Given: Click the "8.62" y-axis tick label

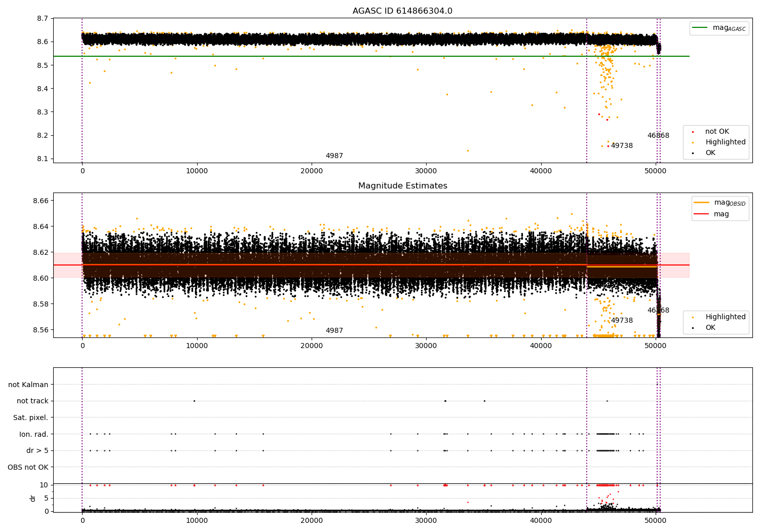Looking at the screenshot, I should click(x=41, y=253).
